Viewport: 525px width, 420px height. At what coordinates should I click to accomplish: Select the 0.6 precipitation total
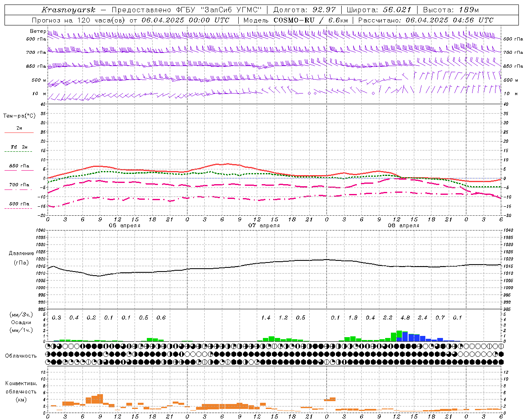[x=161, y=318]
